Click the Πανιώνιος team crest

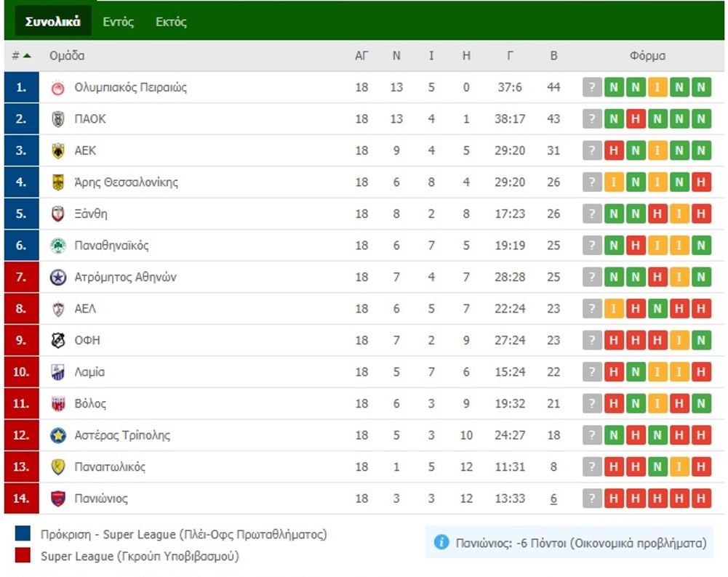tap(58, 499)
